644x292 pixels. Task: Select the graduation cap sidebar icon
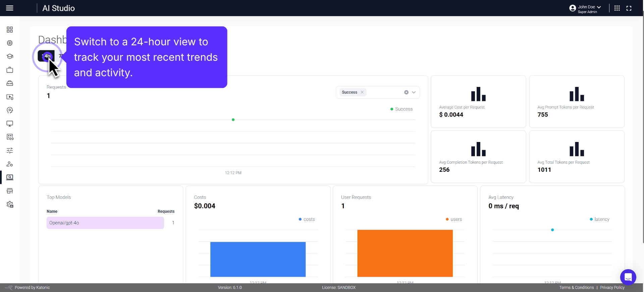point(10,57)
